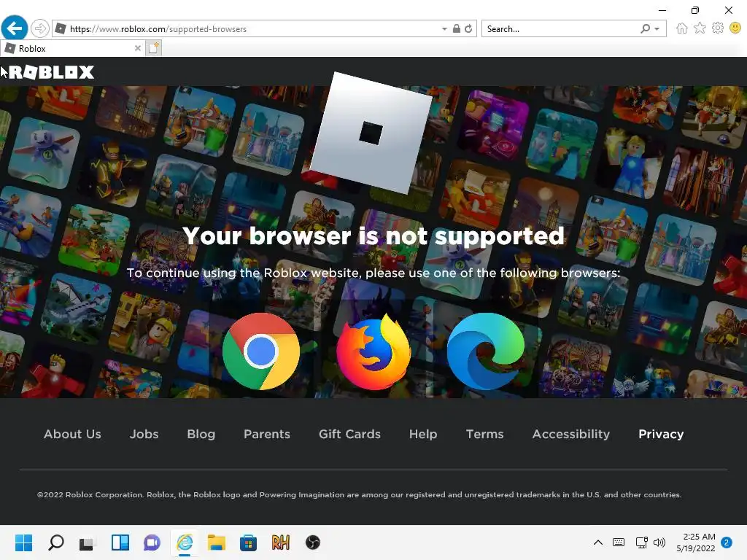Viewport: 747px width, 560px height.
Task: Click the magnifier search icon in search box
Action: 645,28
